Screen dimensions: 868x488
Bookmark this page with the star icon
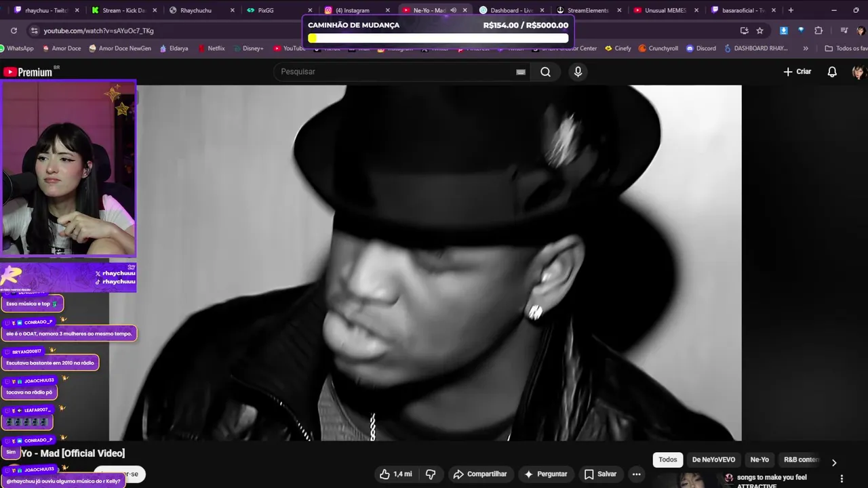[759, 30]
